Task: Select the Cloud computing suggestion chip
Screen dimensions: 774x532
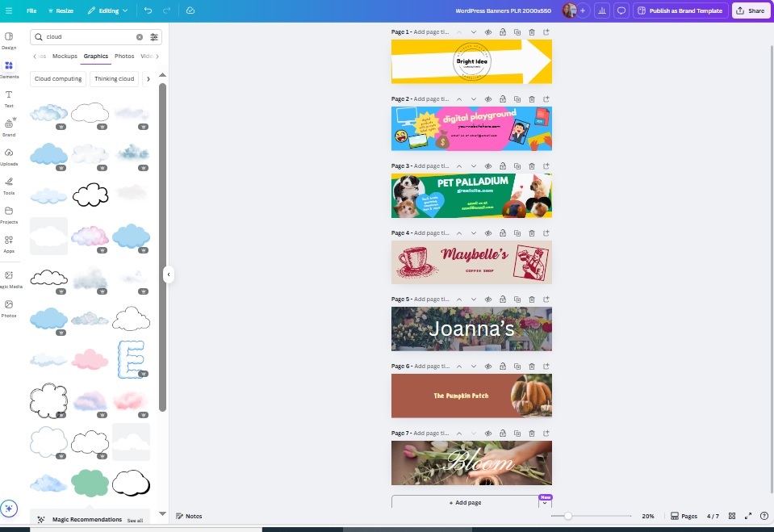Action: tap(58, 79)
